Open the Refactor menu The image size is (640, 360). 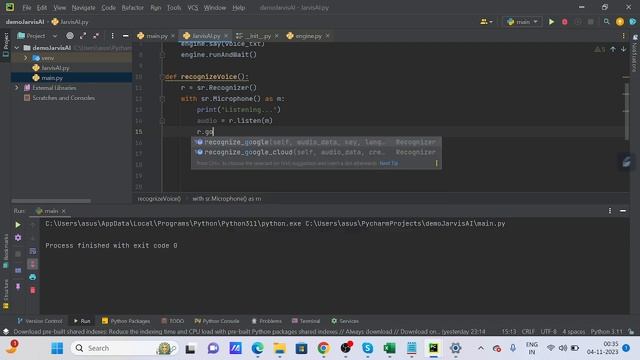click(x=132, y=8)
